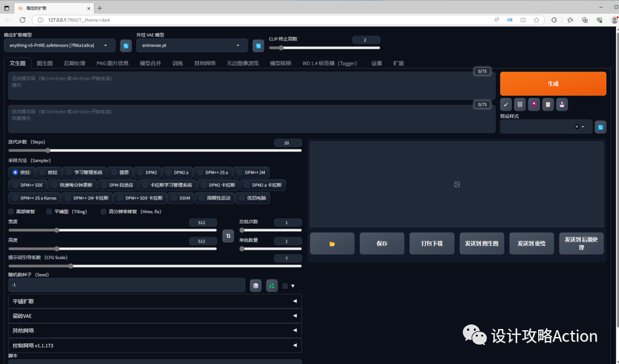Click the floppy disk save style icon
The height and width of the screenshot is (364, 619).
(x=562, y=104)
